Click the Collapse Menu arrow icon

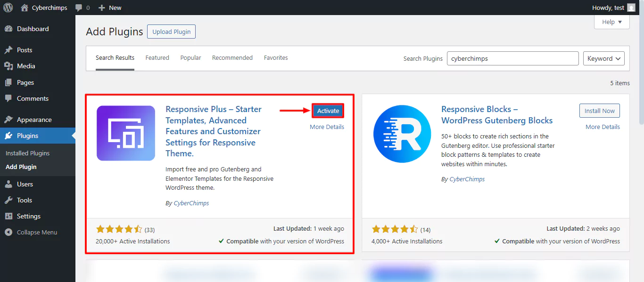pos(8,232)
